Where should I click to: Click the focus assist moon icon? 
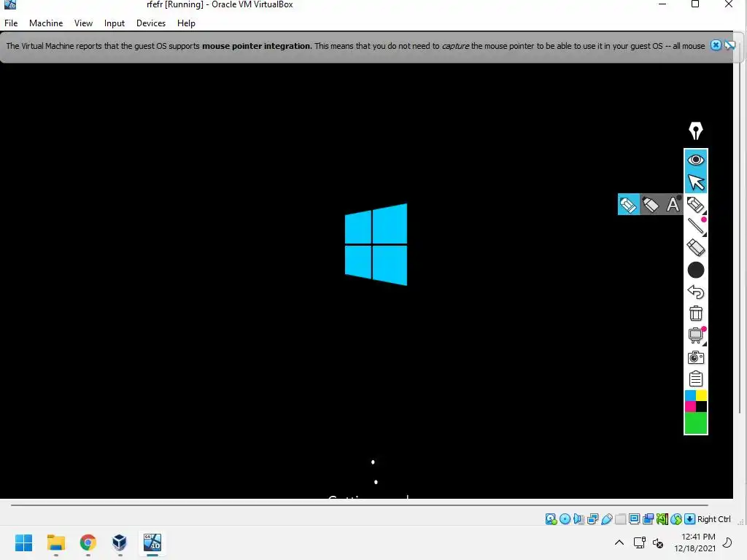tap(727, 542)
